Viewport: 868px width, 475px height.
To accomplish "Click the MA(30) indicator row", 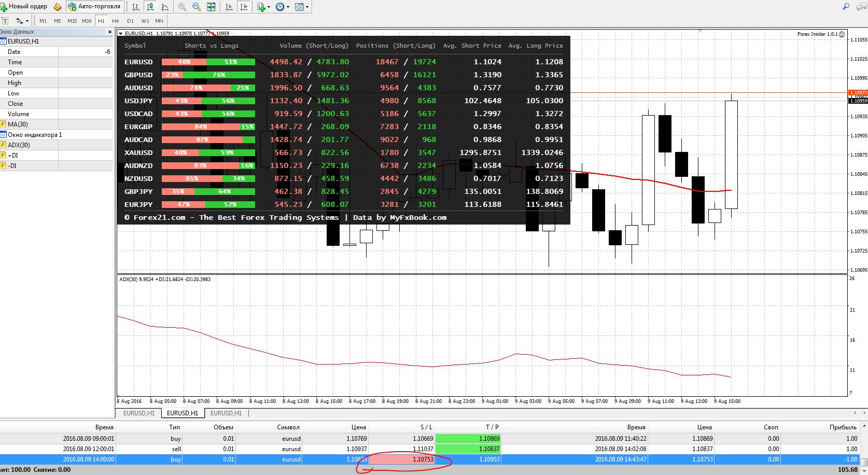I will coord(57,124).
